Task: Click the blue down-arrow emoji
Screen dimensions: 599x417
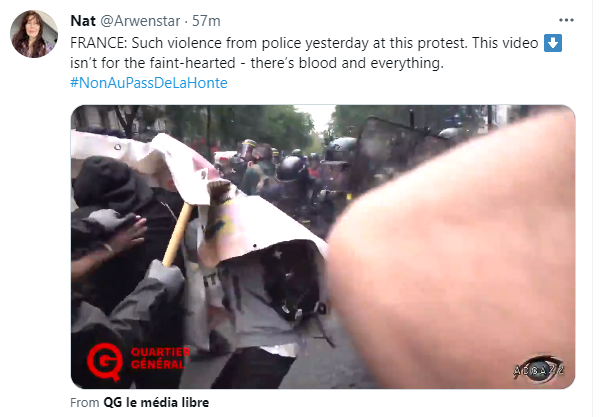Action: 552,43
